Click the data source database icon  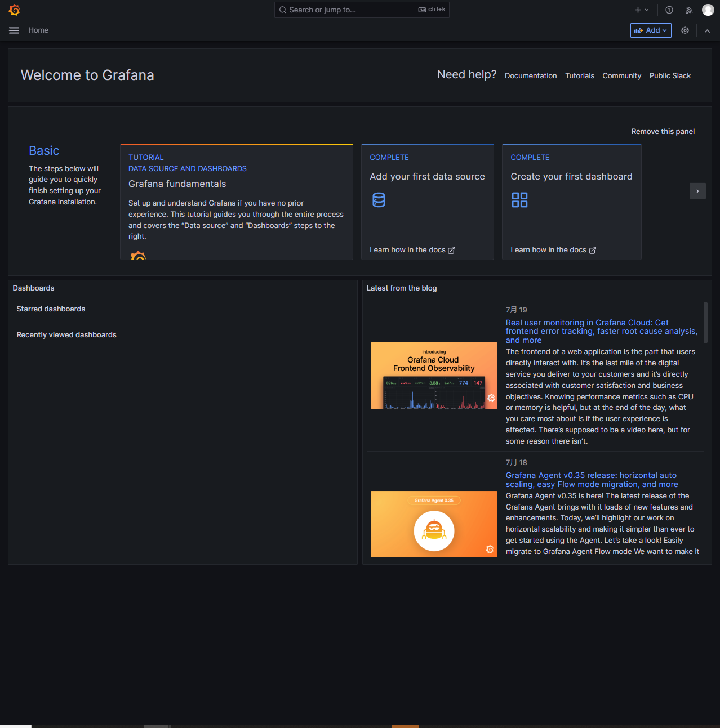click(x=379, y=200)
